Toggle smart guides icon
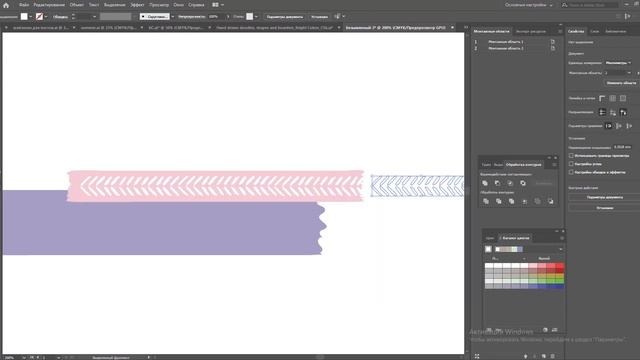Viewport: 640px width, 360px height. click(x=623, y=112)
